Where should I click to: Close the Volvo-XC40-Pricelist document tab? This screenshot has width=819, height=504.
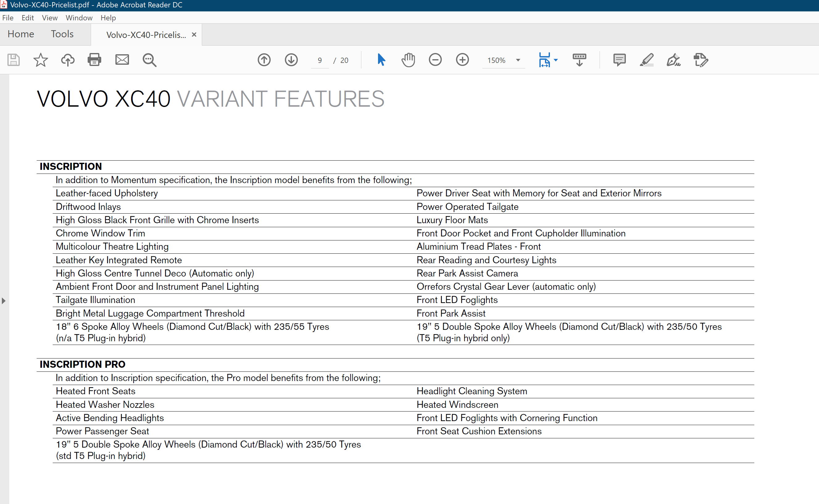(x=194, y=35)
